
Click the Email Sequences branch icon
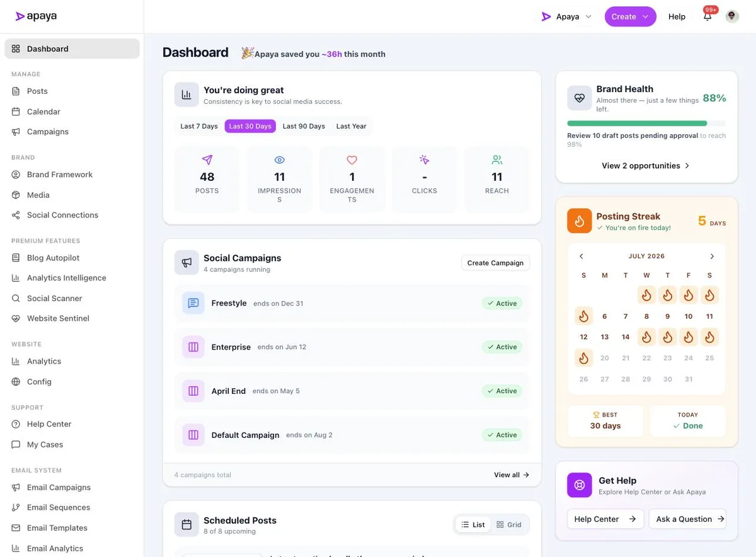[16, 508]
